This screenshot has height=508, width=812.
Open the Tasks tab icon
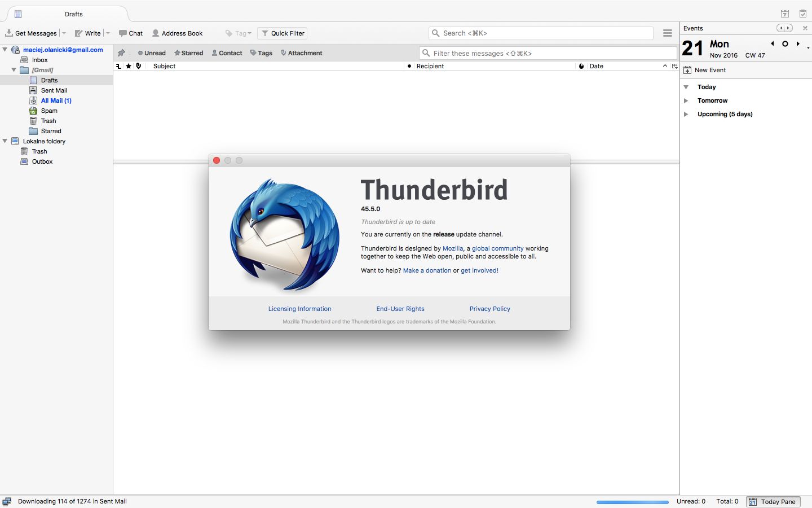pos(803,14)
